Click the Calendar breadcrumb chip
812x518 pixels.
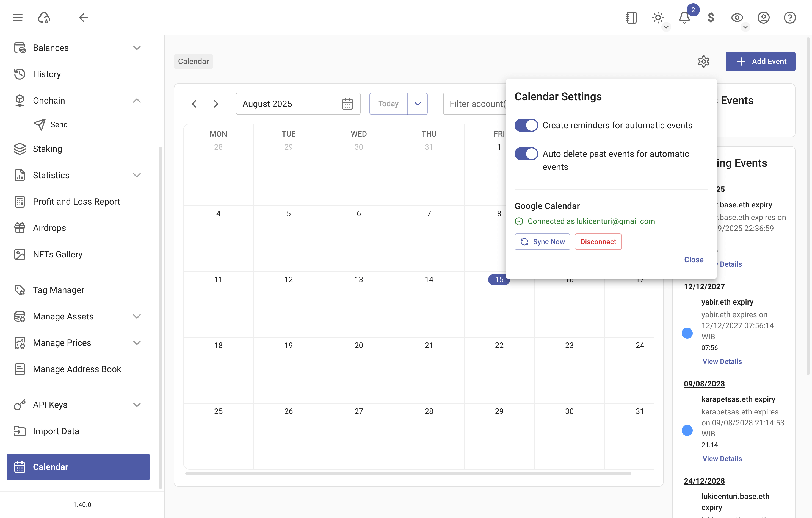click(x=193, y=61)
